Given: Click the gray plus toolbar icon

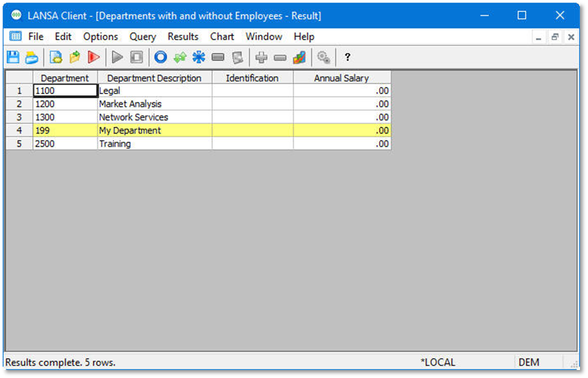Looking at the screenshot, I should 262,57.
